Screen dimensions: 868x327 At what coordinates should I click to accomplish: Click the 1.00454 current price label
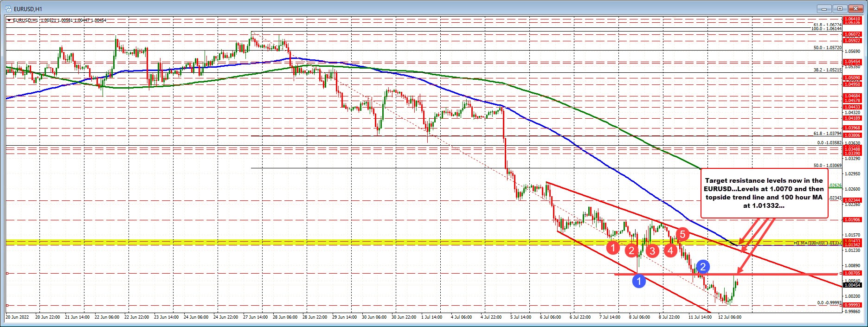coord(852,285)
